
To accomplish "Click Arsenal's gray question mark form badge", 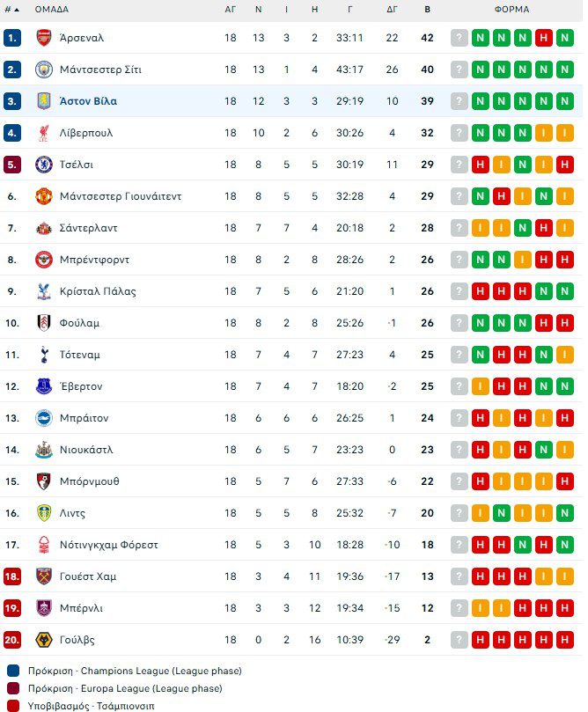I will (x=459, y=38).
